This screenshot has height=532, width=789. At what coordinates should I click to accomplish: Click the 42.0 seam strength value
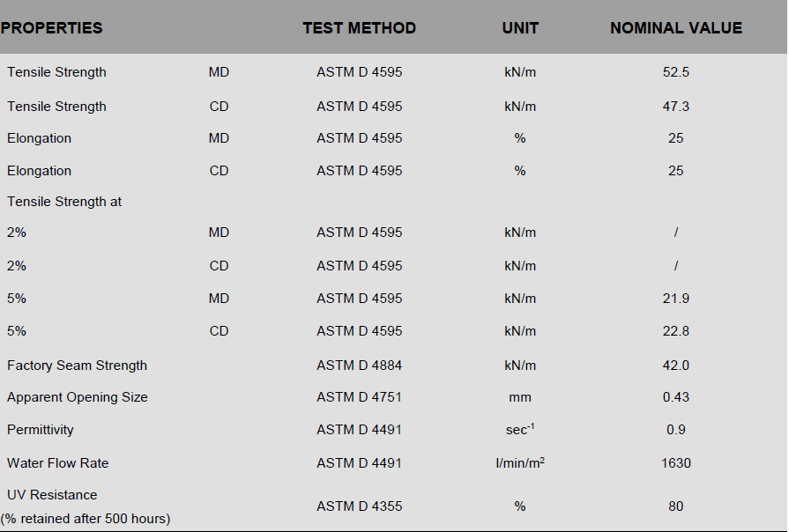click(676, 366)
